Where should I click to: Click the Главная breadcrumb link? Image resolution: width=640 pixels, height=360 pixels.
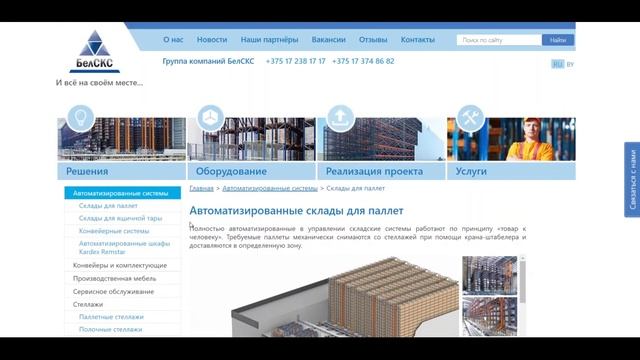click(202, 188)
